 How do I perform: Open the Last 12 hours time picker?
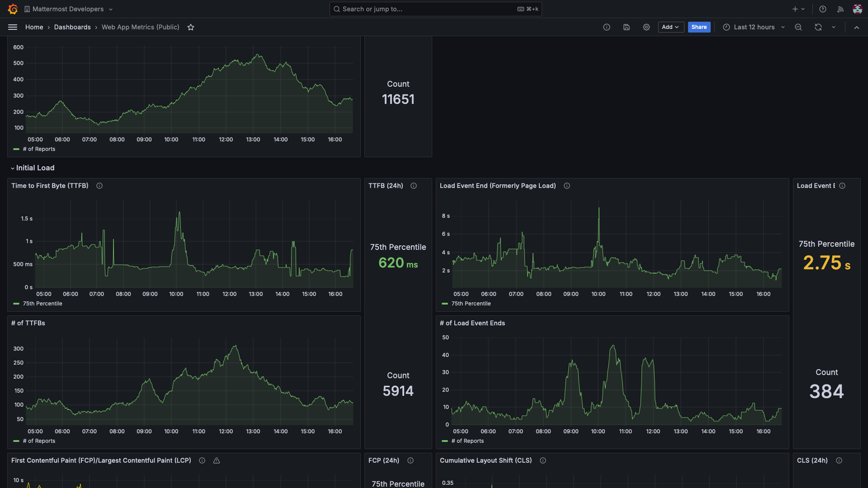click(x=754, y=27)
